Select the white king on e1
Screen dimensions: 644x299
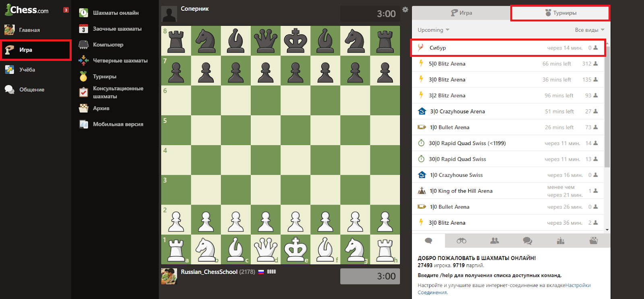pyautogui.click(x=295, y=250)
